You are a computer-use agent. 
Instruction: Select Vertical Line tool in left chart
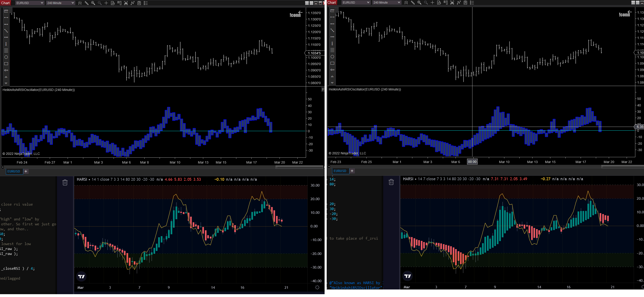point(6,44)
